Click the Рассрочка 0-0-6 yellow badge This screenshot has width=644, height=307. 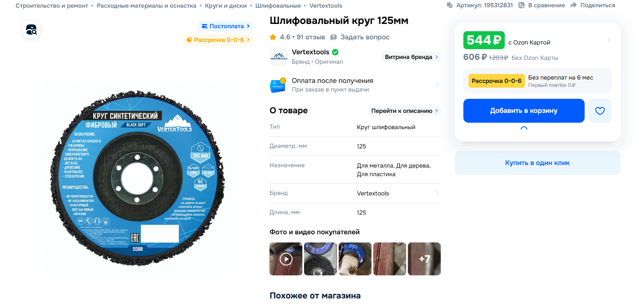click(497, 81)
